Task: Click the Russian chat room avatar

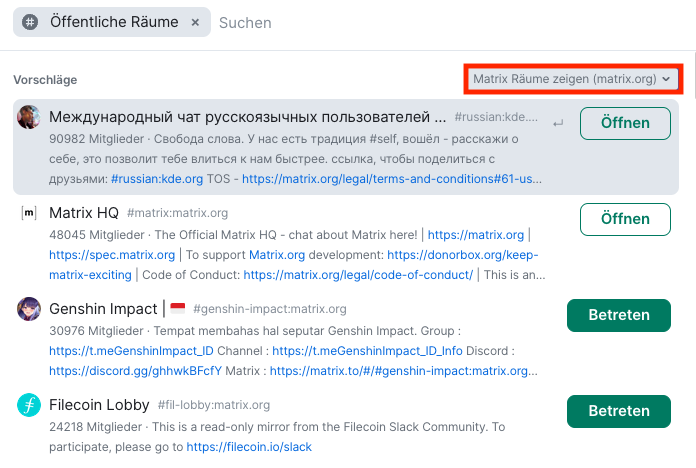Action: [29, 117]
